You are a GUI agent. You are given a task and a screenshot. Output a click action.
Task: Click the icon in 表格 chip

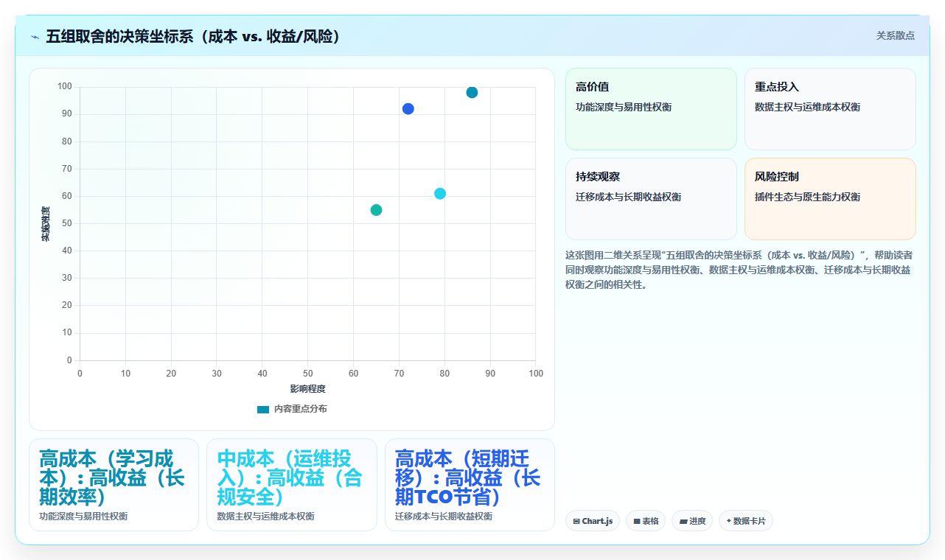[637, 522]
